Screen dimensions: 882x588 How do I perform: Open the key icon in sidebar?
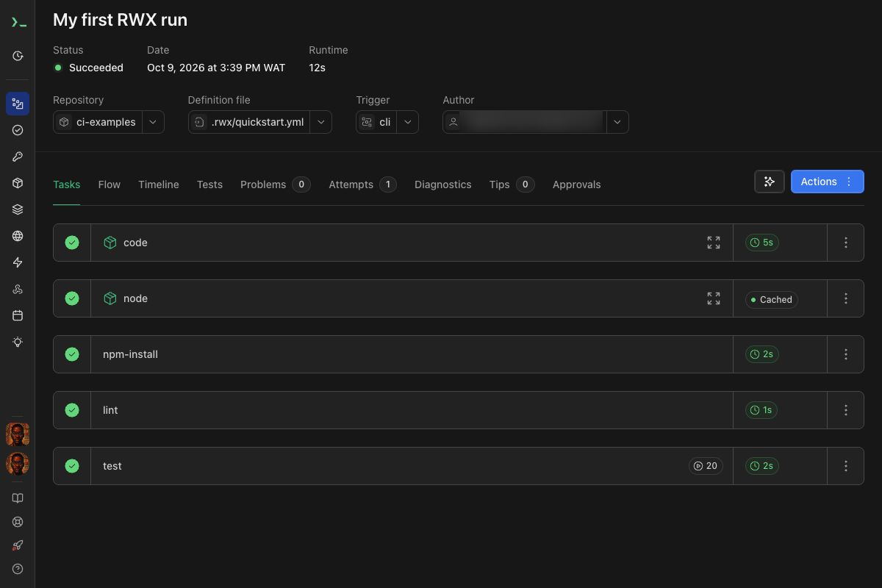coord(18,157)
